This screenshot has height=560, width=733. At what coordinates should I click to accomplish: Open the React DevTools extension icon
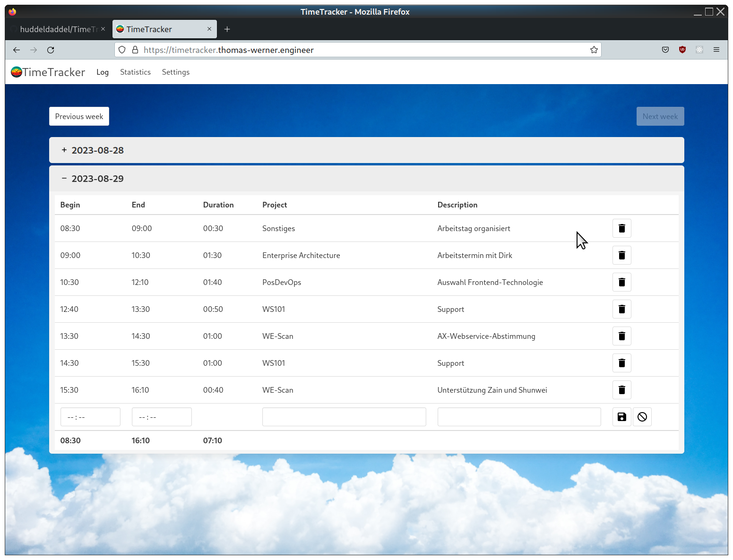pyautogui.click(x=699, y=50)
